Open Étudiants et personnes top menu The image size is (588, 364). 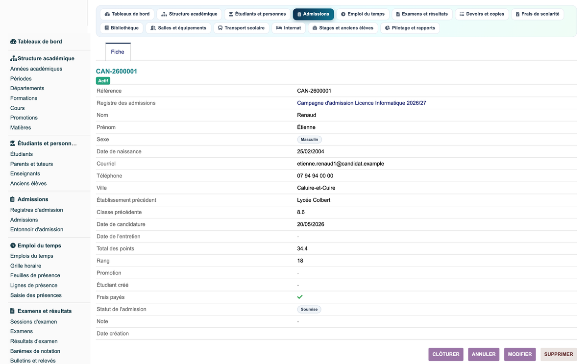coord(257,14)
